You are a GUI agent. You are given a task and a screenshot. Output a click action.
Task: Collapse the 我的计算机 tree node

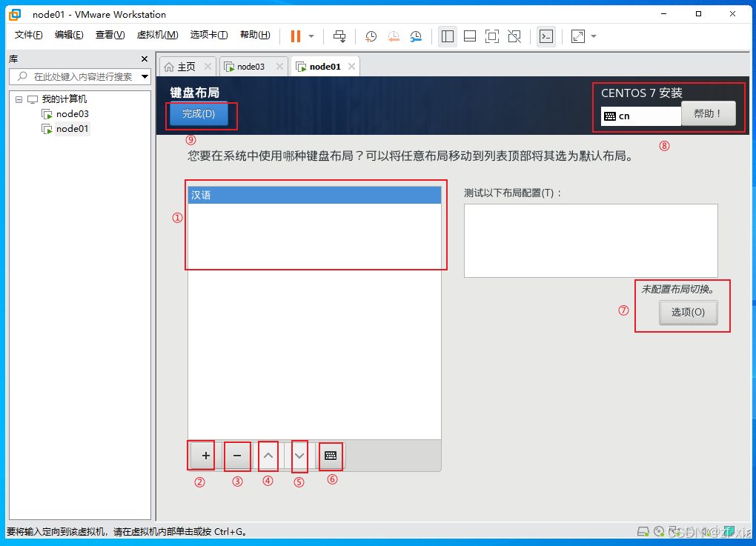[19, 99]
